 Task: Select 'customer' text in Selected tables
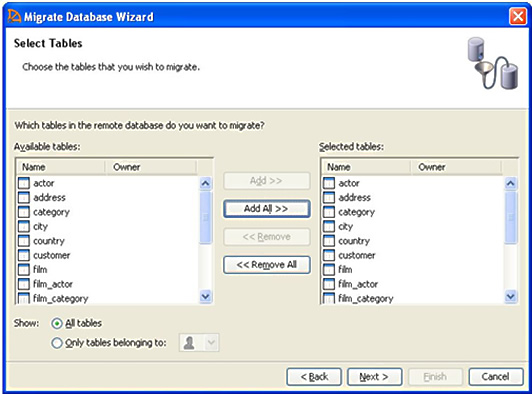(x=357, y=255)
